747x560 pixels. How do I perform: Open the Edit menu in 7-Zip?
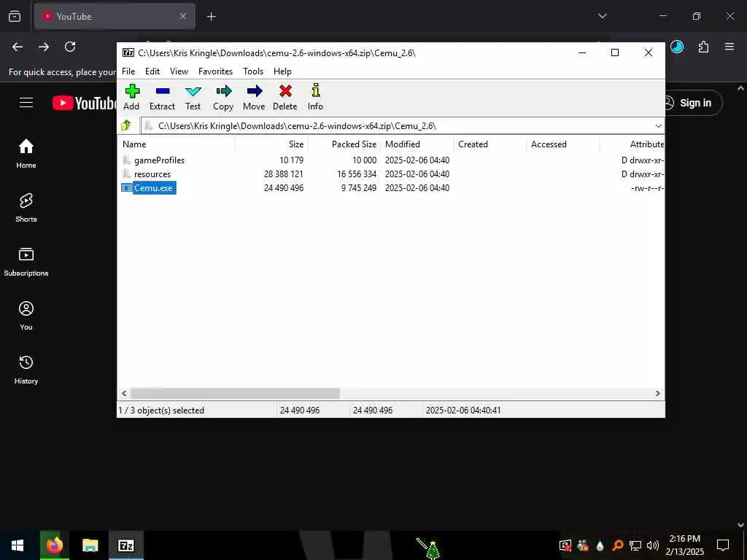[152, 71]
